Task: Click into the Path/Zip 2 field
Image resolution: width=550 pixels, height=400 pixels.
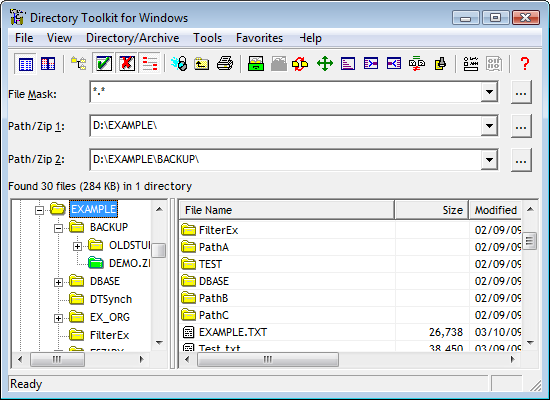Action: [286, 160]
